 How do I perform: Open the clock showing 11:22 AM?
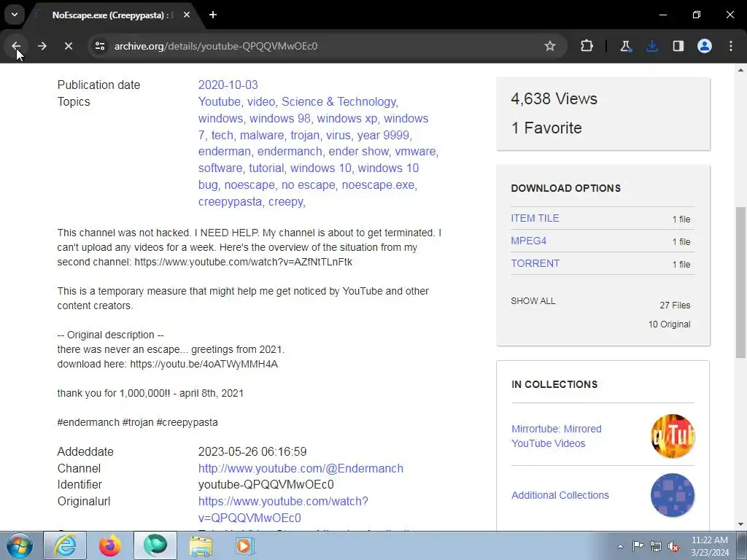click(710, 546)
